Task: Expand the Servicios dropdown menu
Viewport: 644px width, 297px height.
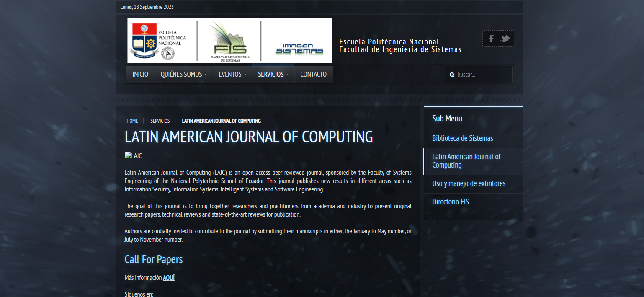Action: click(273, 74)
